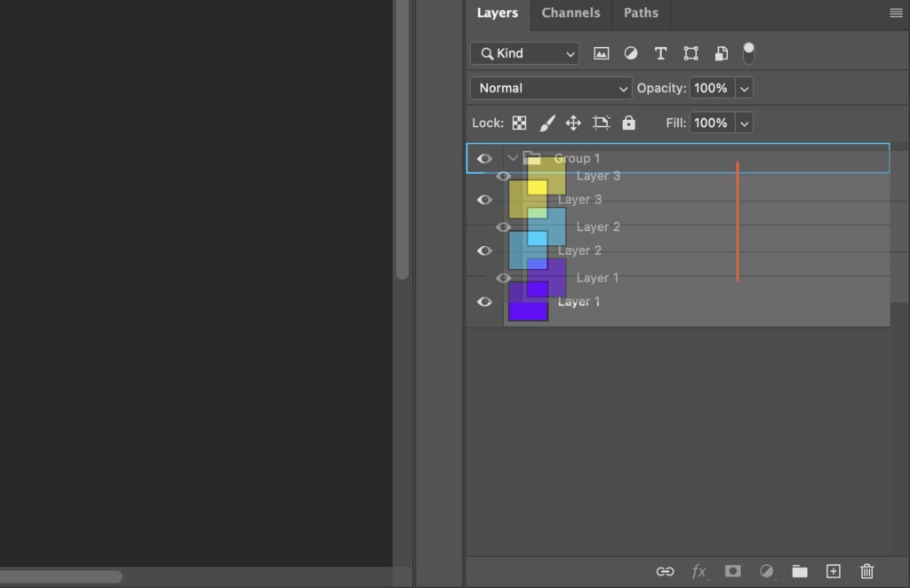
Task: Add a layer mask using the mask icon
Action: pos(732,571)
